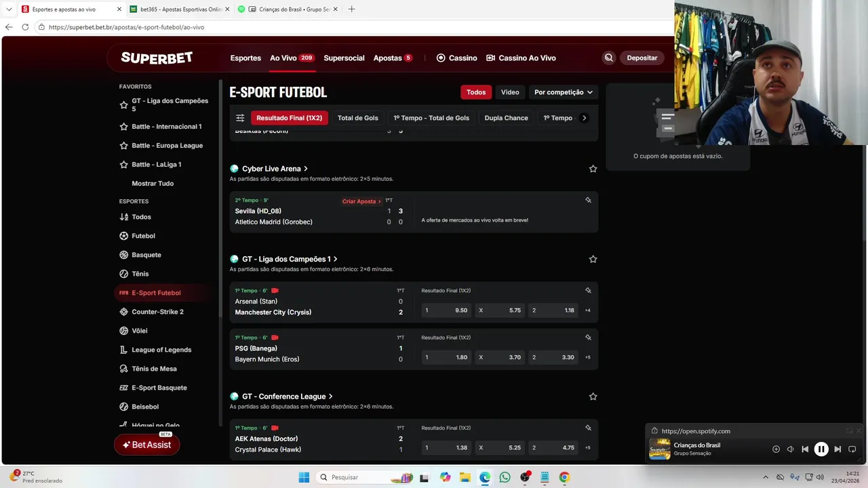Open the market filter settings icon
868x488 pixels.
pos(240,118)
